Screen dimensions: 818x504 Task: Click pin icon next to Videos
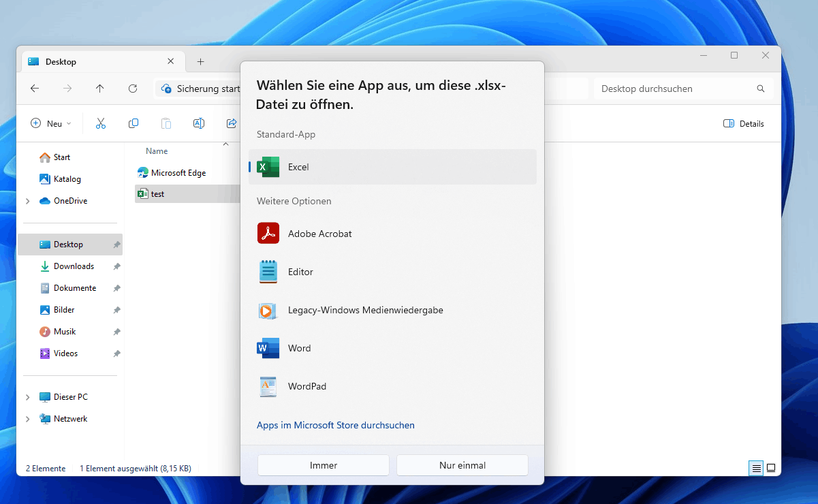tap(116, 353)
